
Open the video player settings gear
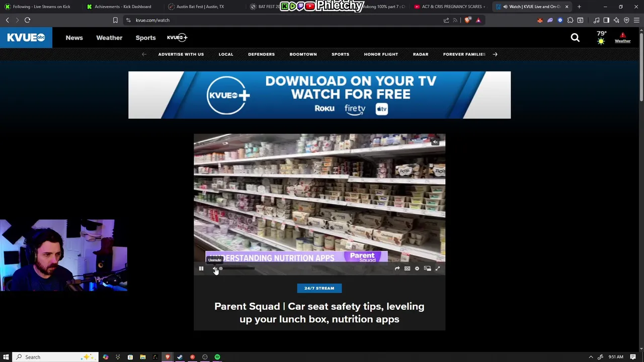(x=417, y=269)
